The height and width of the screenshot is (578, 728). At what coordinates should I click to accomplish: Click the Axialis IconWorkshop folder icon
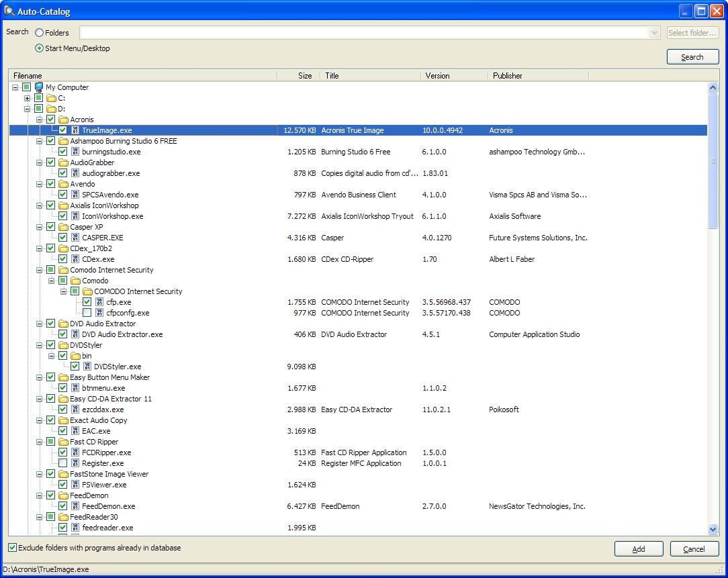click(63, 205)
